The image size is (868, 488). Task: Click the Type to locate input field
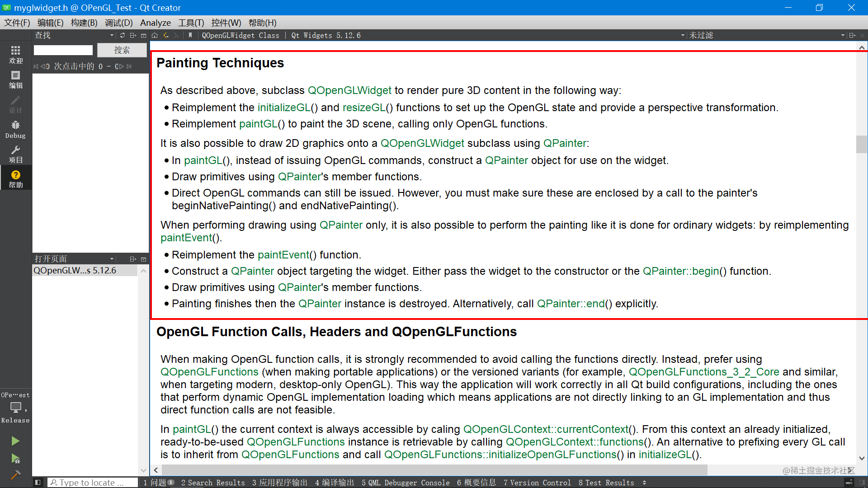93,483
